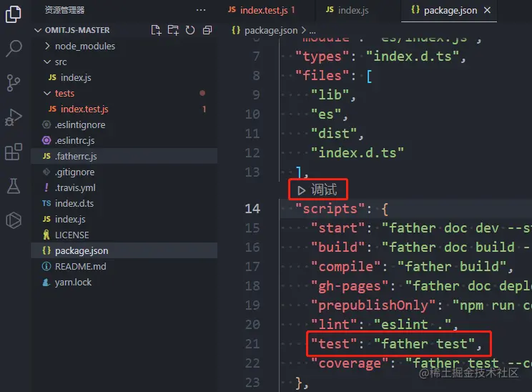Click the 调试 debug CodeLens above scripts

(x=318, y=190)
